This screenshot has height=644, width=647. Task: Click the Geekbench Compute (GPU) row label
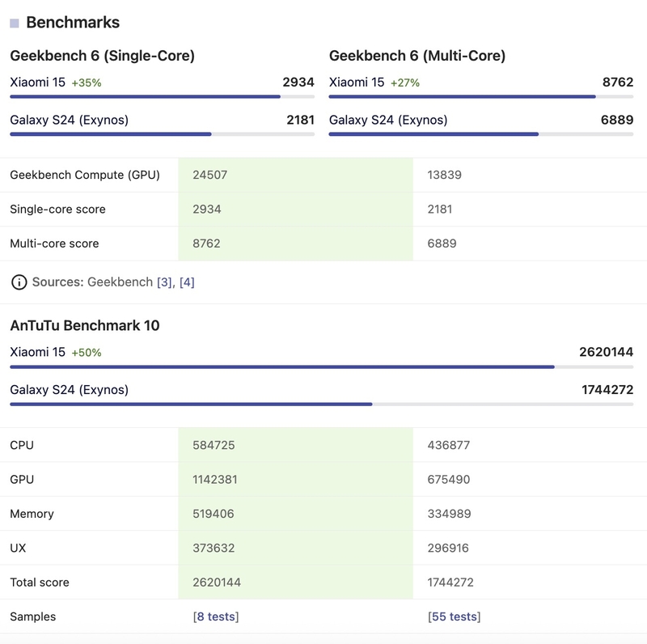pyautogui.click(x=85, y=175)
